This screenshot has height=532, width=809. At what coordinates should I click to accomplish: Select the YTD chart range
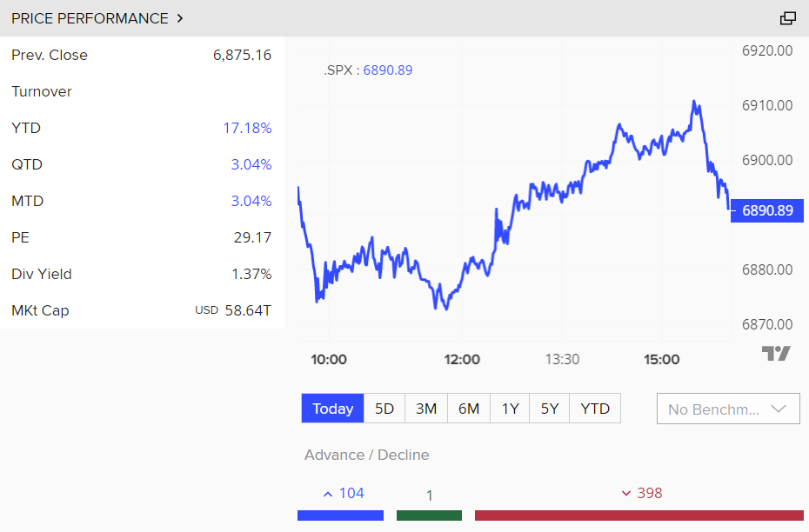(x=595, y=409)
